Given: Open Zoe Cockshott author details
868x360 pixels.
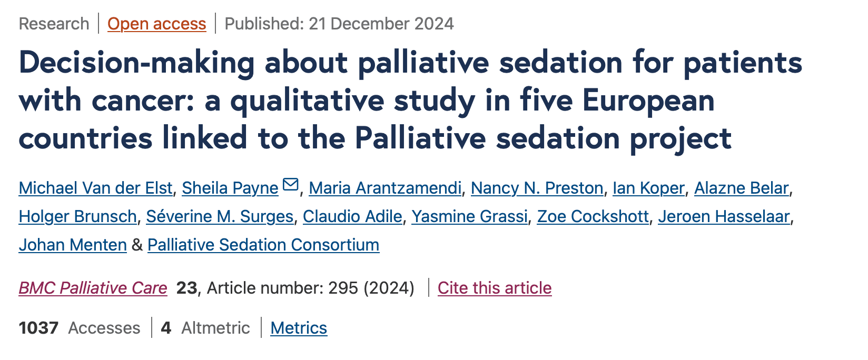Looking at the screenshot, I should click(x=593, y=216).
